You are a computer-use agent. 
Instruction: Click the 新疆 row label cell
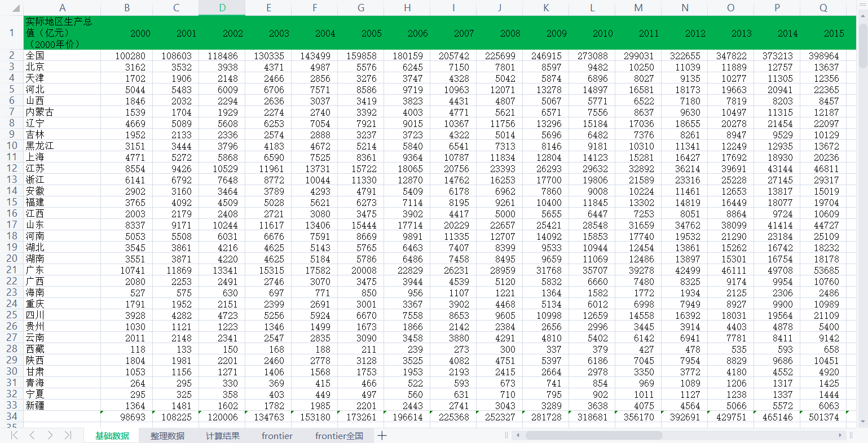click(x=62, y=405)
